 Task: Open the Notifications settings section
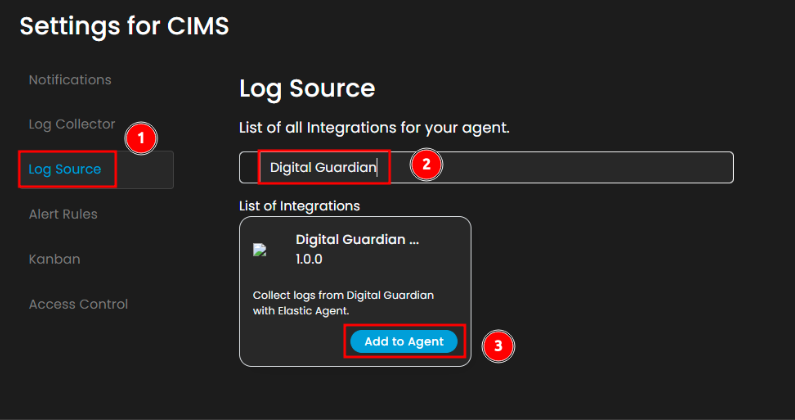coord(70,80)
